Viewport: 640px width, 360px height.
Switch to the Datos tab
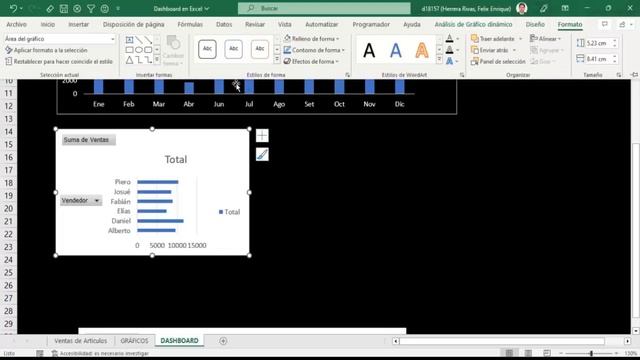coord(224,24)
